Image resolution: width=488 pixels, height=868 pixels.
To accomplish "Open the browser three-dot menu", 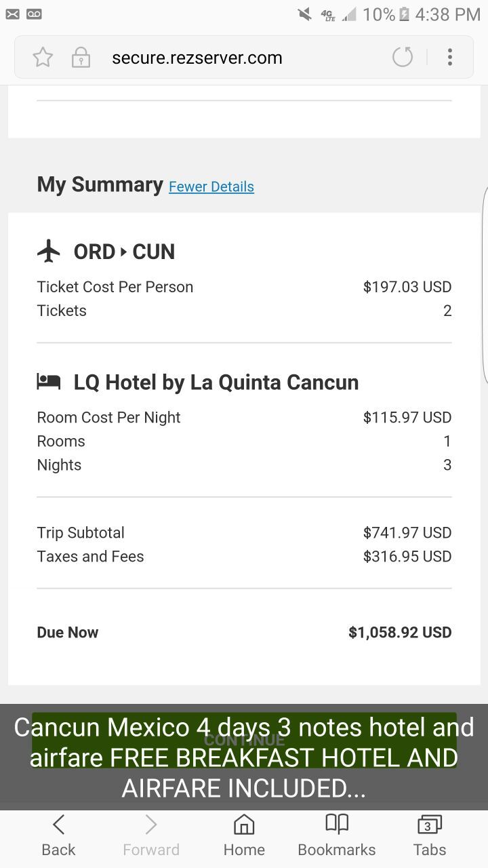I will [x=449, y=57].
